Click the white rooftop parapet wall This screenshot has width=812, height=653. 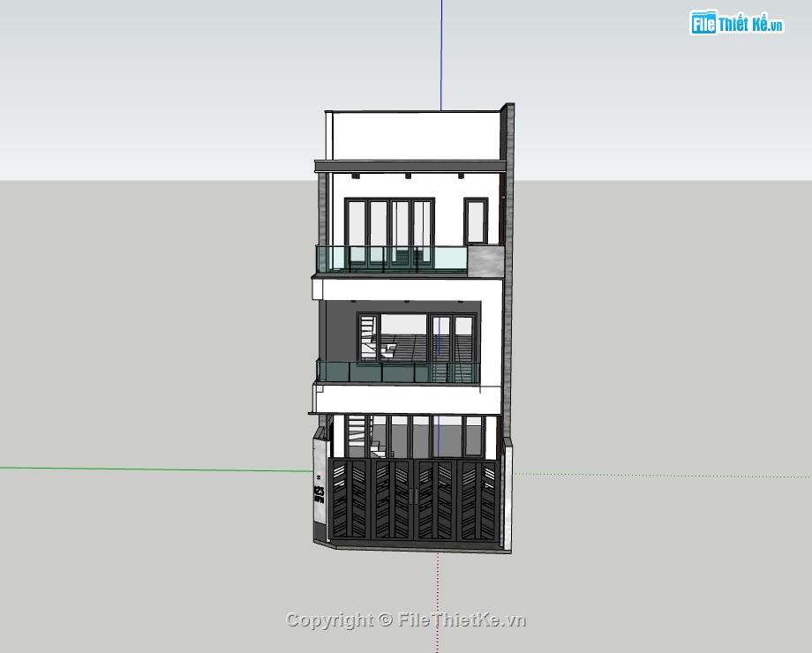coord(416,136)
